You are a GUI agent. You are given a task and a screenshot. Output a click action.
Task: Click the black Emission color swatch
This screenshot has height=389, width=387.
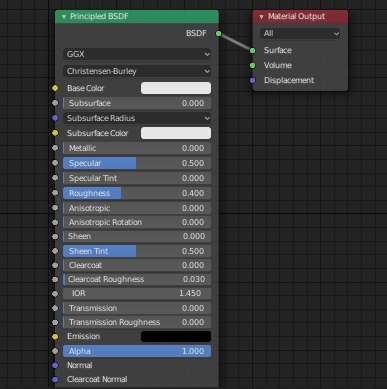pyautogui.click(x=176, y=336)
